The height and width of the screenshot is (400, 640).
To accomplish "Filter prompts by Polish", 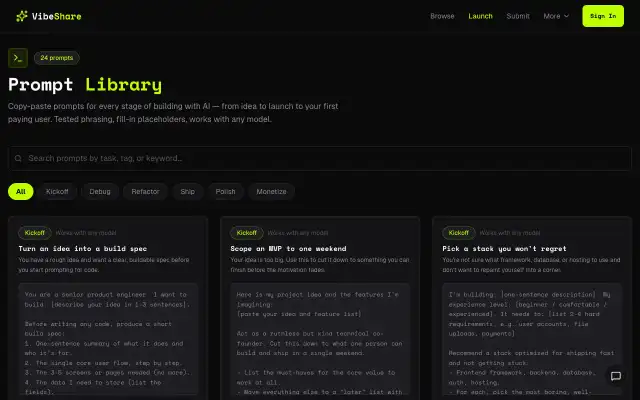I will click(225, 191).
